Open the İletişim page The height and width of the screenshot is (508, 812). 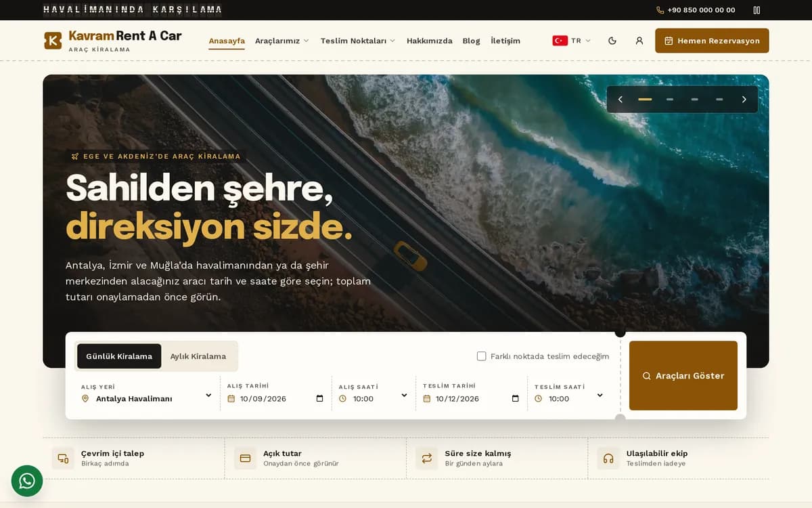coord(505,41)
